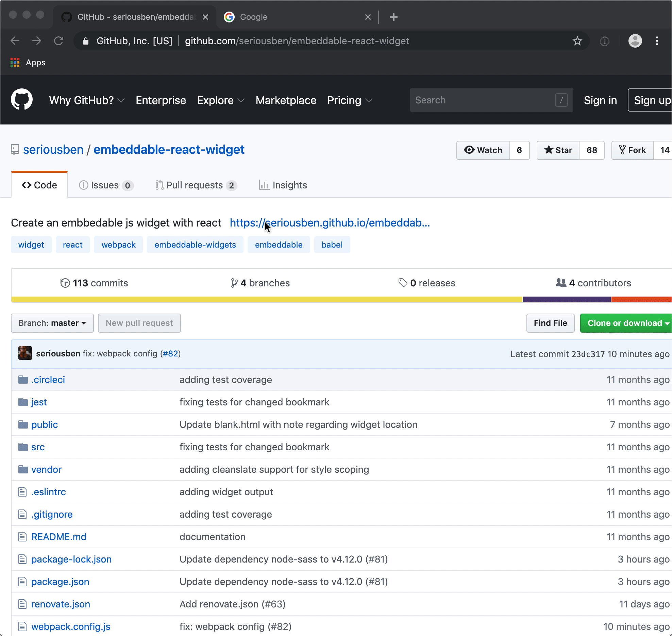
Task: Expand the Why GitHub? navigation menu
Action: pyautogui.click(x=87, y=100)
